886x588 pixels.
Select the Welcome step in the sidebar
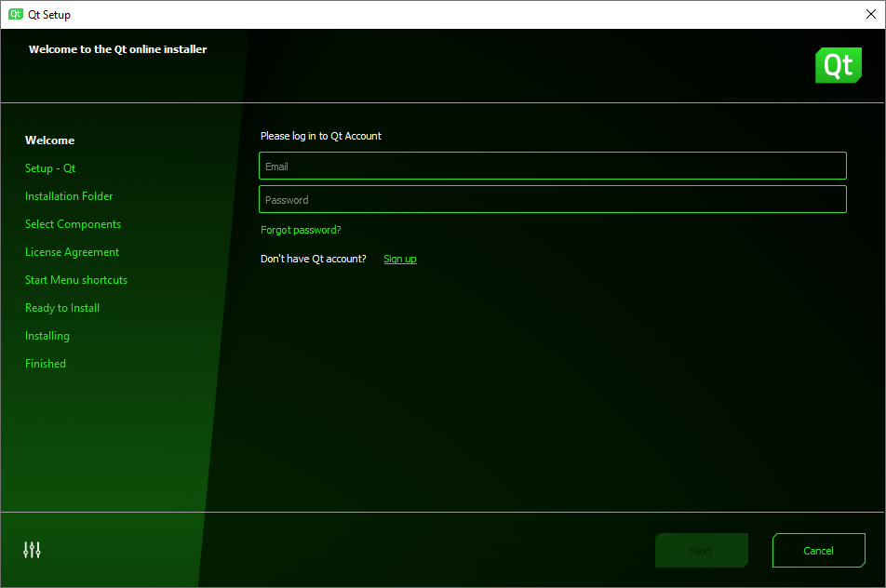pyautogui.click(x=49, y=140)
